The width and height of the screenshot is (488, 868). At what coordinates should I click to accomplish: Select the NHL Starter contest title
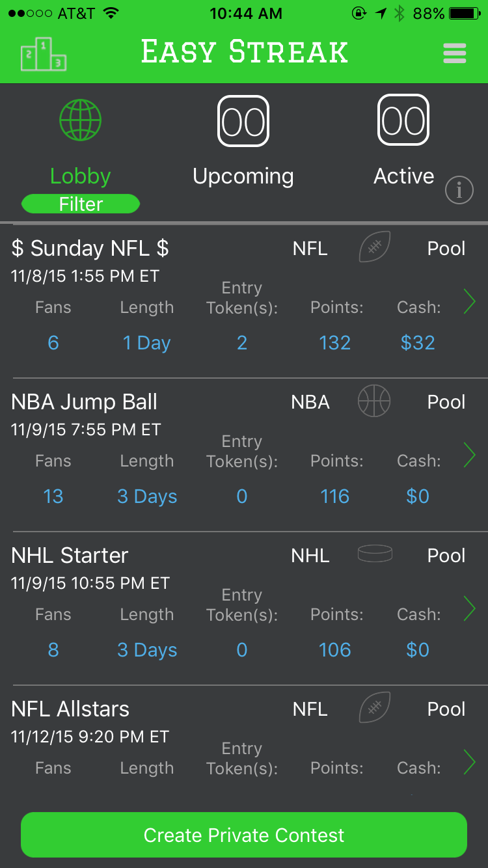point(70,556)
